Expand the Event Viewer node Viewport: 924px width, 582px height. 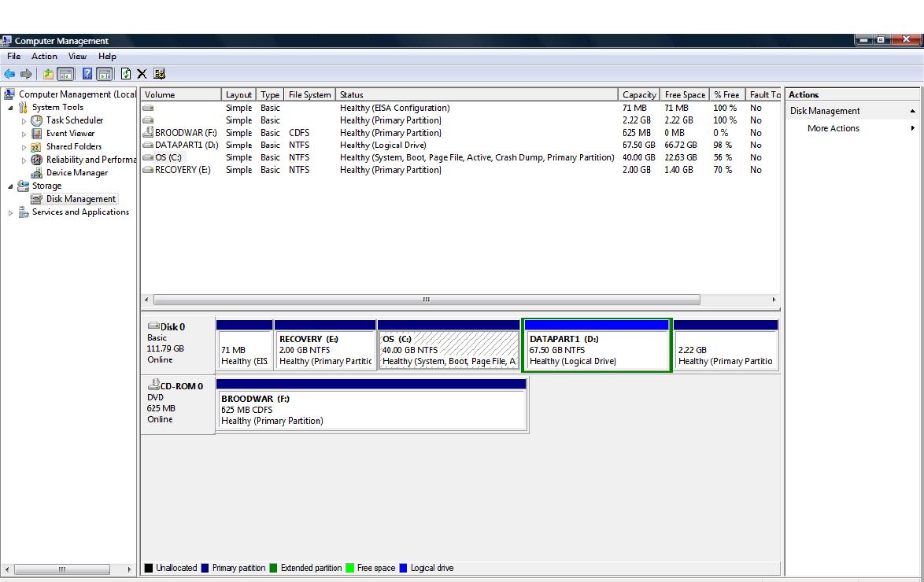point(24,134)
